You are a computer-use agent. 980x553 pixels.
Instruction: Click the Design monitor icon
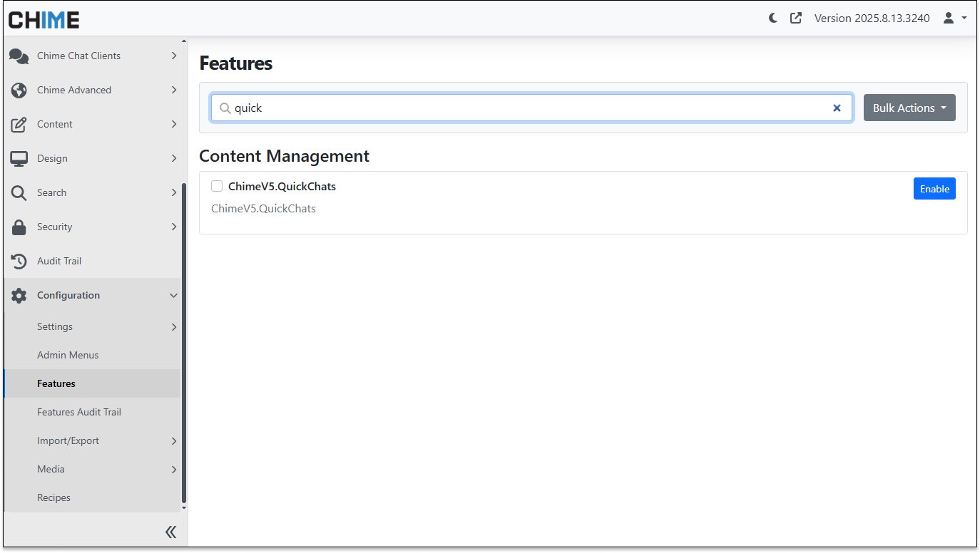19,159
